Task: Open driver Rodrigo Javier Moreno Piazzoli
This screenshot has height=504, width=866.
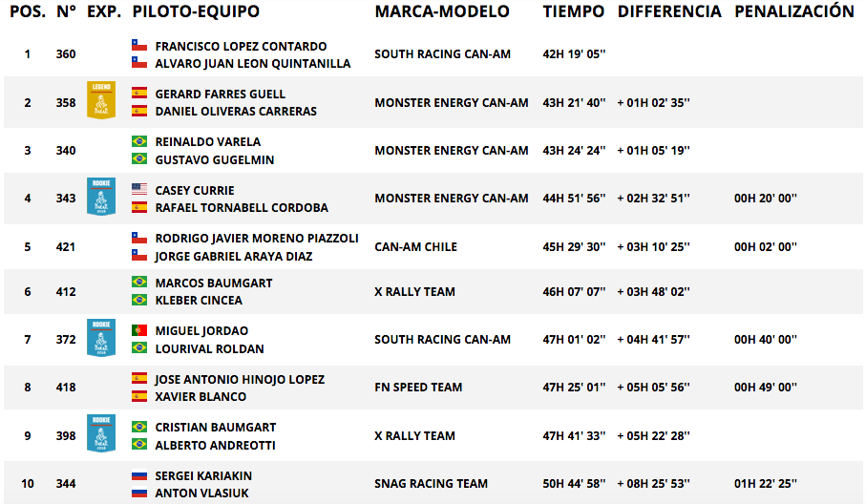Action: pyautogui.click(x=257, y=239)
